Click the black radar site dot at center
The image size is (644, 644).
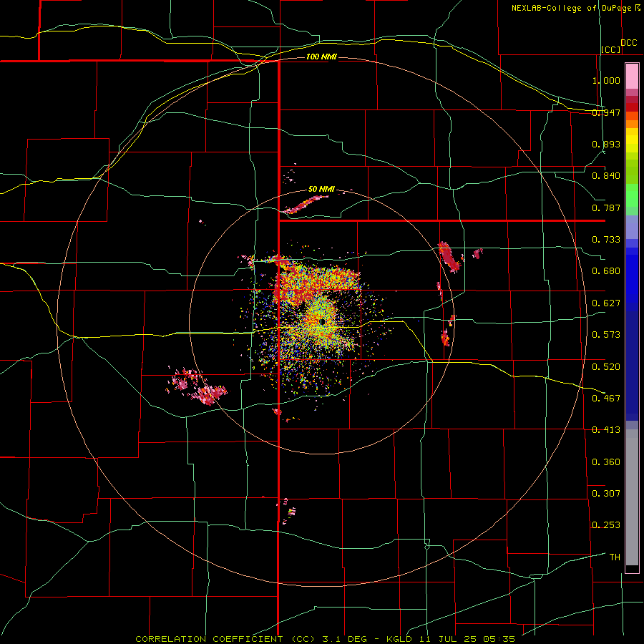click(323, 321)
